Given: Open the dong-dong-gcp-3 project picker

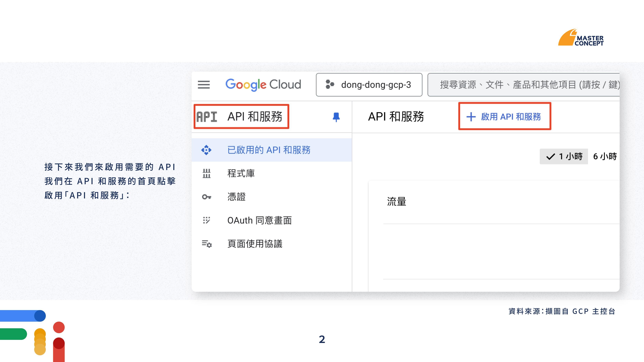Looking at the screenshot, I should pos(369,85).
